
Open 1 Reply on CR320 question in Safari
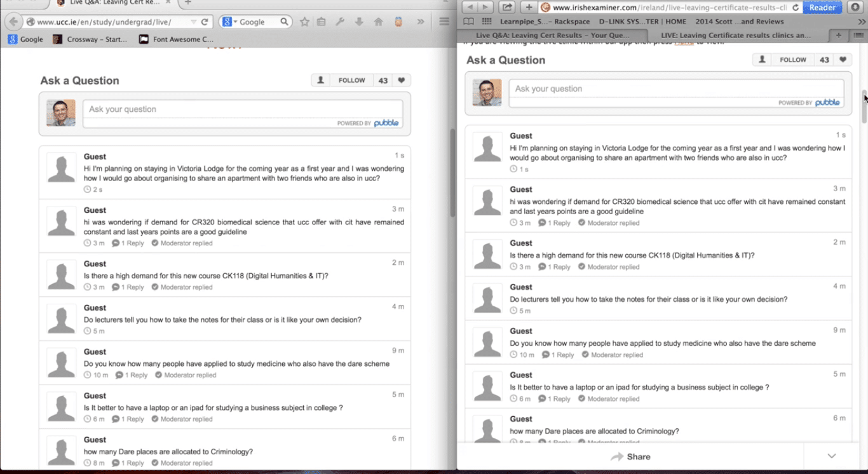pos(555,223)
